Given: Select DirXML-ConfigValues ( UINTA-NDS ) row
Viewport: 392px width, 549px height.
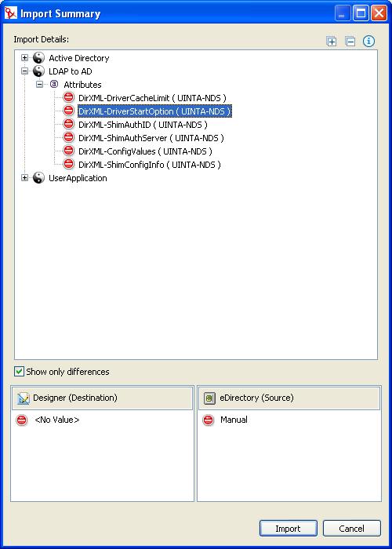Looking at the screenshot, I should [145, 151].
